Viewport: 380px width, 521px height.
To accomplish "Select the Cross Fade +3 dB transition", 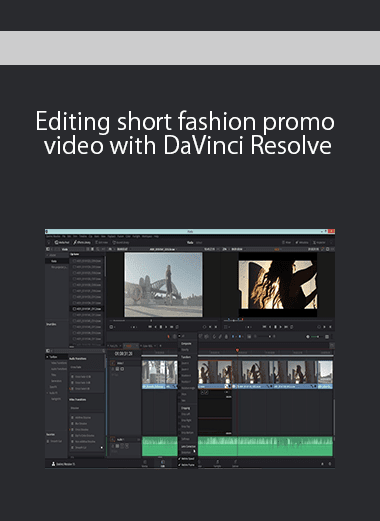I will 82,377.
